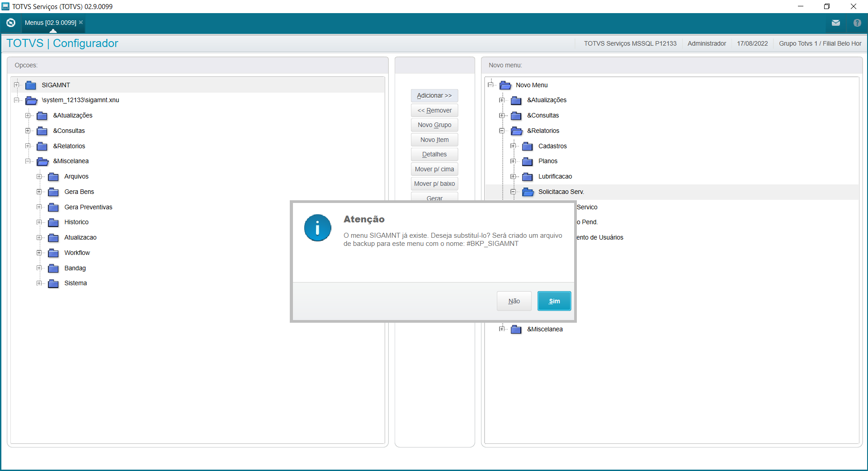Click the Novo Menu folder icon

click(x=505, y=85)
